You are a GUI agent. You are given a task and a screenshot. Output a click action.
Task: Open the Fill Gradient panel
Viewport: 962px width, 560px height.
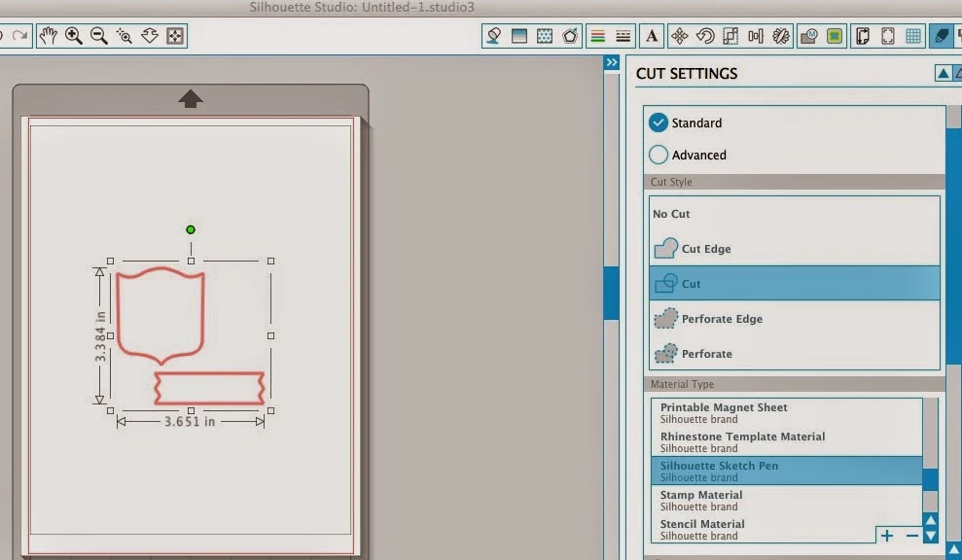point(519,36)
